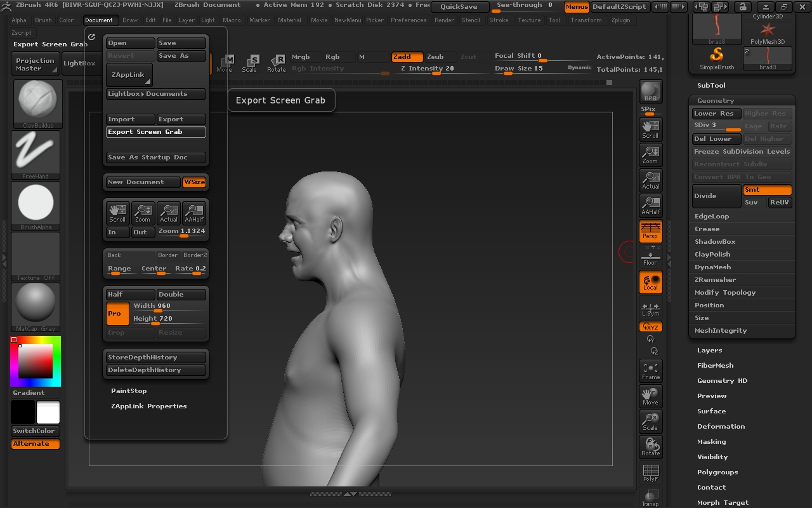Click the Width 960 field

pos(169,306)
